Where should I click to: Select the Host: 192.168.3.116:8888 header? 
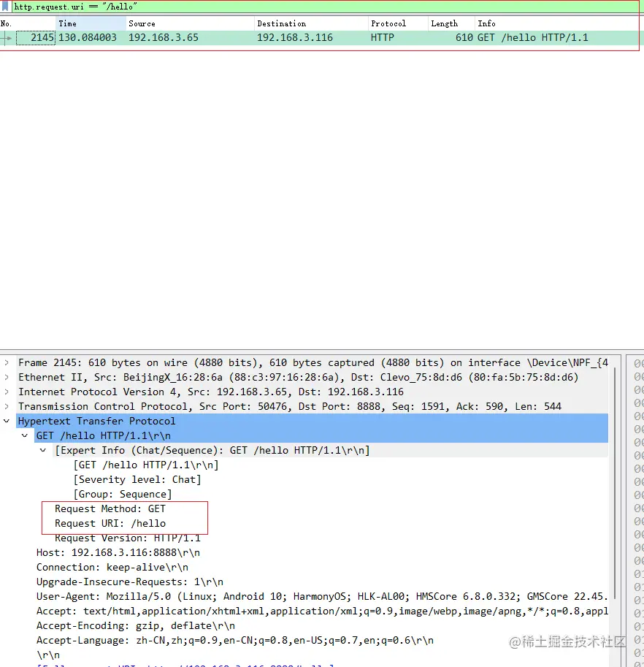pos(118,552)
